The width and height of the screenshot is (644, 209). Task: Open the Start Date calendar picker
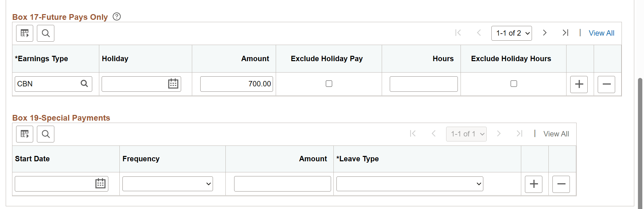point(100,183)
